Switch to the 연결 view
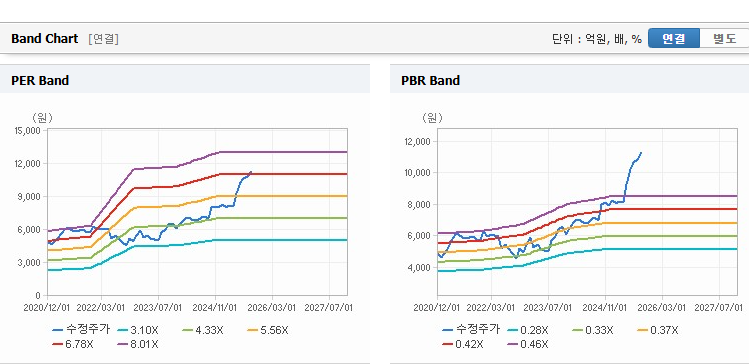Viewport: 749px width, 364px height. click(674, 39)
